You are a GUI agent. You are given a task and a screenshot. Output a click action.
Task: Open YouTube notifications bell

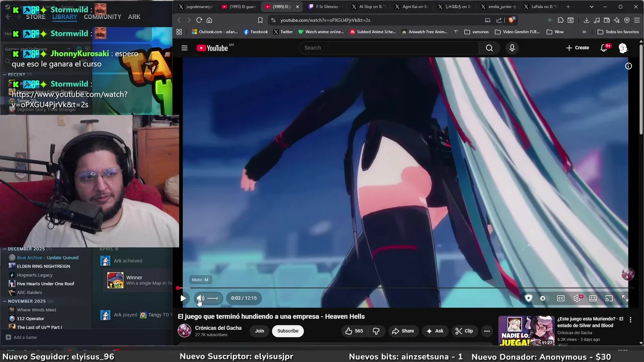click(x=604, y=48)
